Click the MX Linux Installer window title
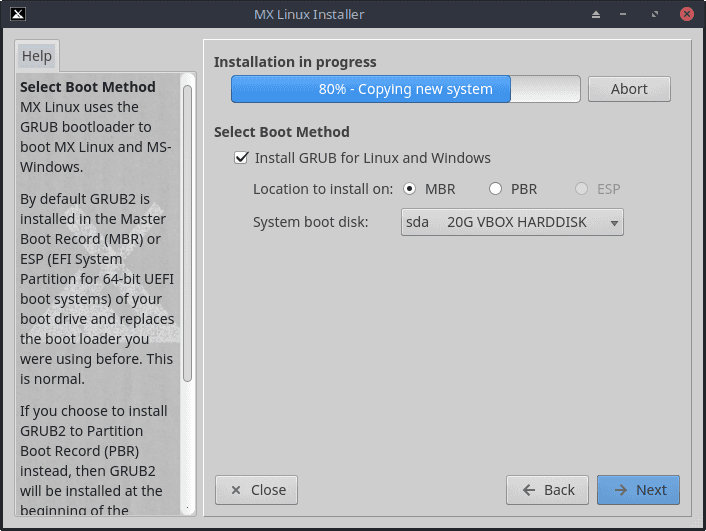Viewport: 706px width, 531px height. (309, 14)
